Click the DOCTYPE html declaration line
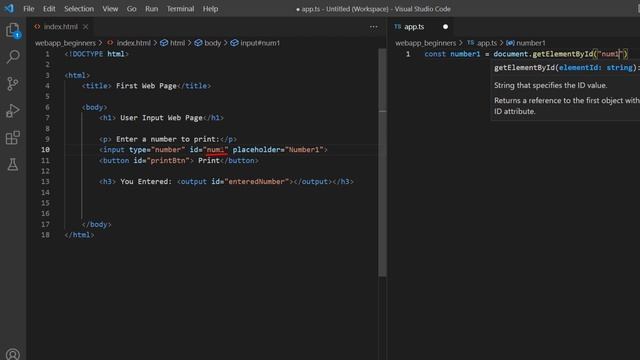 click(x=96, y=54)
